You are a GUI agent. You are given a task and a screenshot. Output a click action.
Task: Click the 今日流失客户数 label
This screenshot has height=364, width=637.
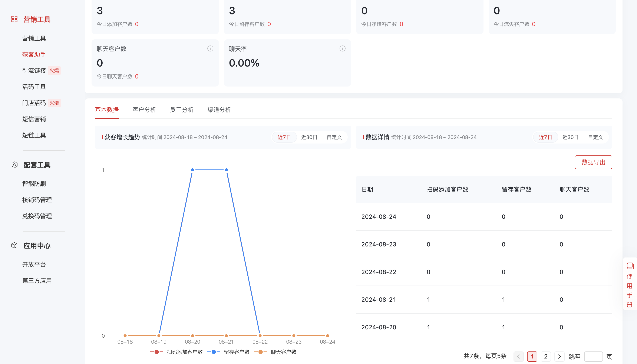click(511, 24)
